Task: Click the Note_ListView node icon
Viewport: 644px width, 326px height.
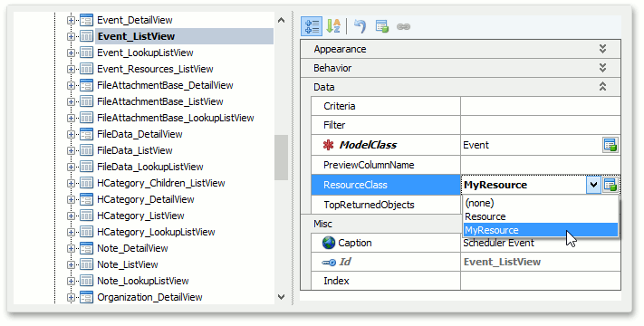Action: [86, 264]
